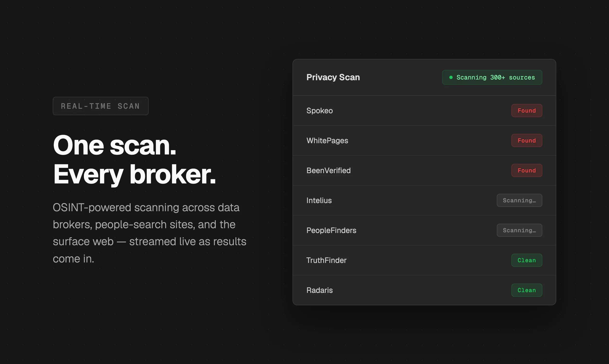Click the REAL-TIME SCAN badge
Viewport: 609px width, 364px height.
click(100, 106)
